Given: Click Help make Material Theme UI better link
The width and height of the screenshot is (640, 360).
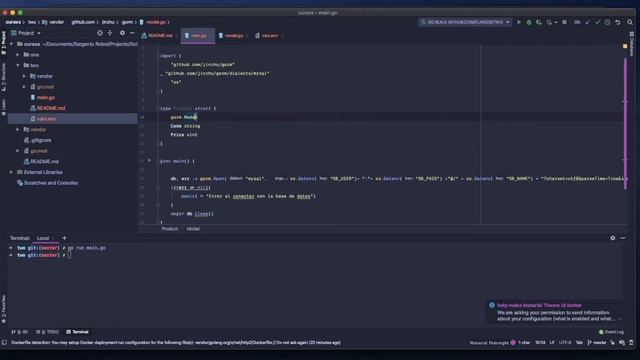Looking at the screenshot, I should tap(539, 305).
